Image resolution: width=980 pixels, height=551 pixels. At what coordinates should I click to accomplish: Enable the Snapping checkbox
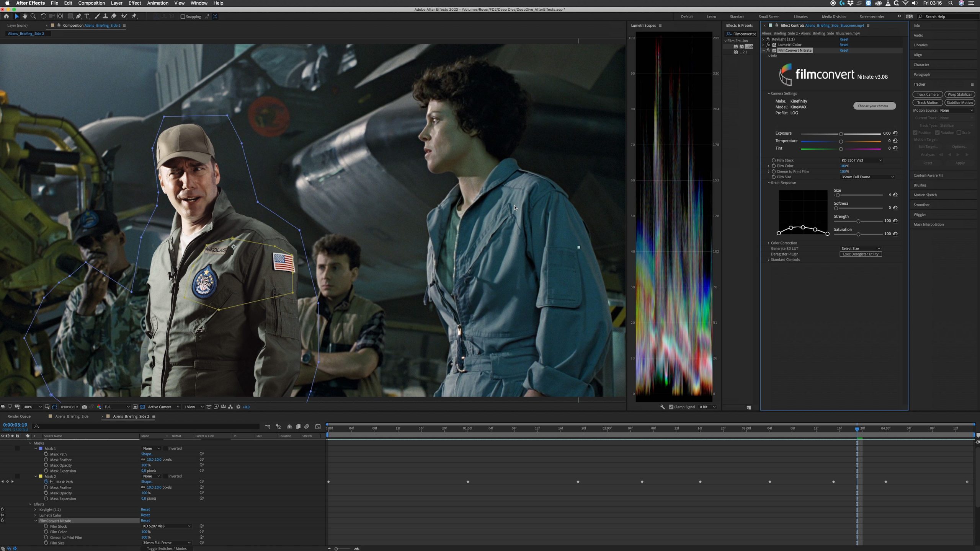click(x=183, y=17)
